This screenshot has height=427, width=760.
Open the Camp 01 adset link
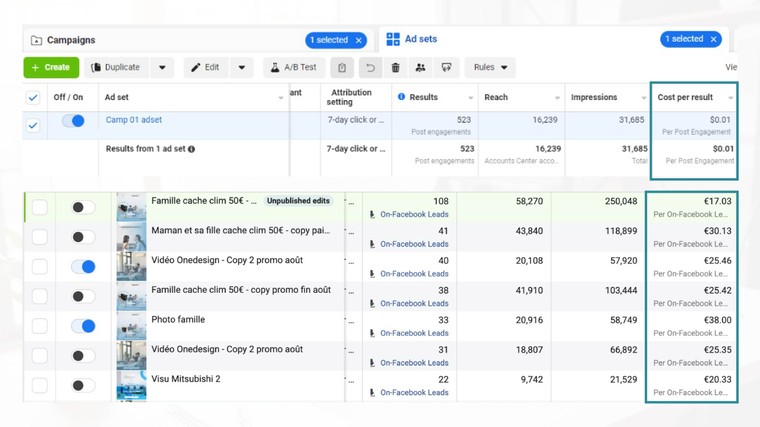pos(134,120)
